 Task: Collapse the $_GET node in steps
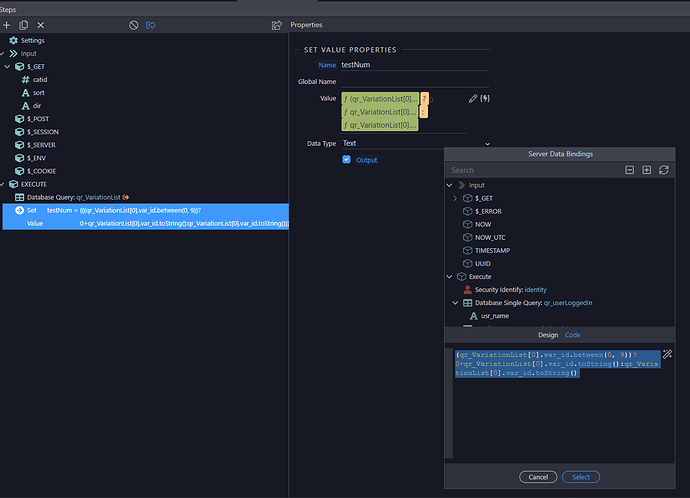tap(7, 66)
